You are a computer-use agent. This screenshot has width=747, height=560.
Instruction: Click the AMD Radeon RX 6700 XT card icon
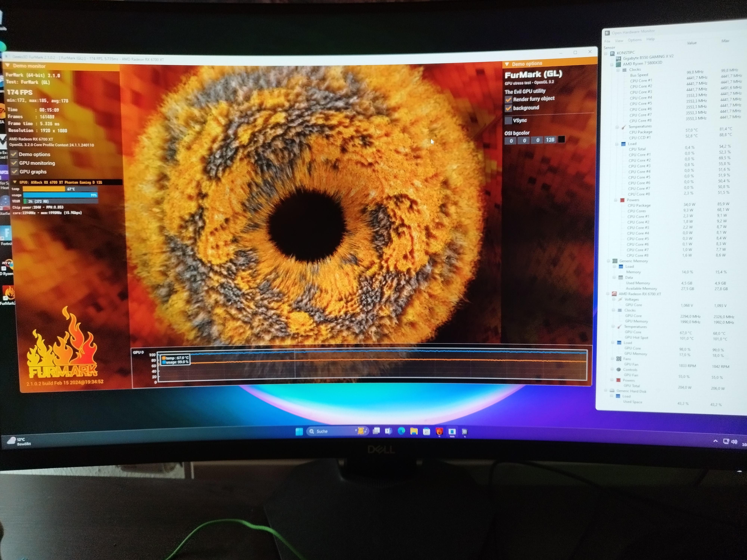(614, 294)
